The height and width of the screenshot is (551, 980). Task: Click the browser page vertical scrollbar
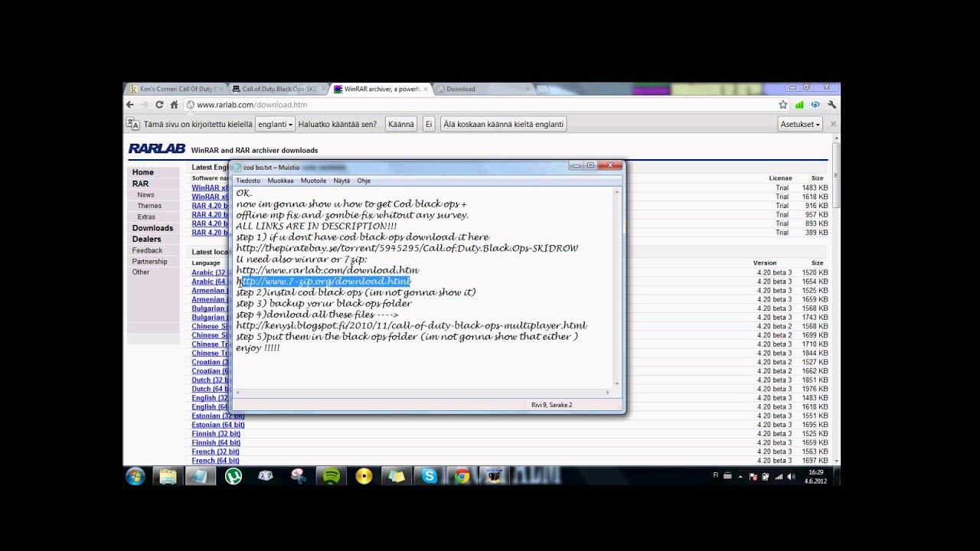click(835, 300)
